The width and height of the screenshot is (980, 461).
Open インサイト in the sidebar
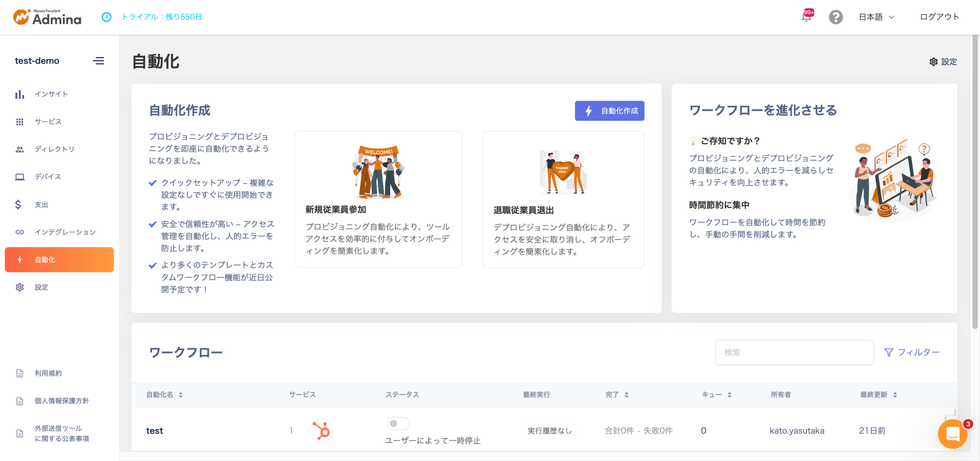(x=51, y=94)
